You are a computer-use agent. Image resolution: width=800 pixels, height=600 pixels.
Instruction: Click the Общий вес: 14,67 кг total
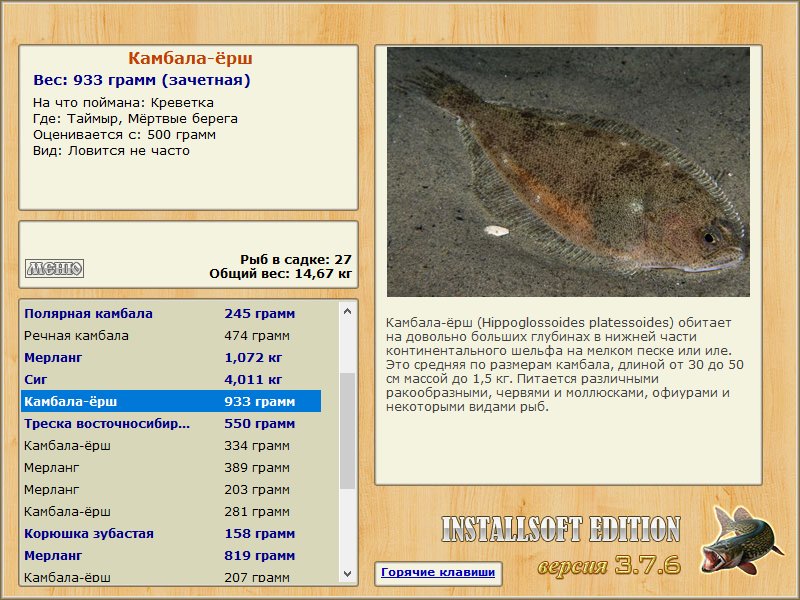point(281,273)
